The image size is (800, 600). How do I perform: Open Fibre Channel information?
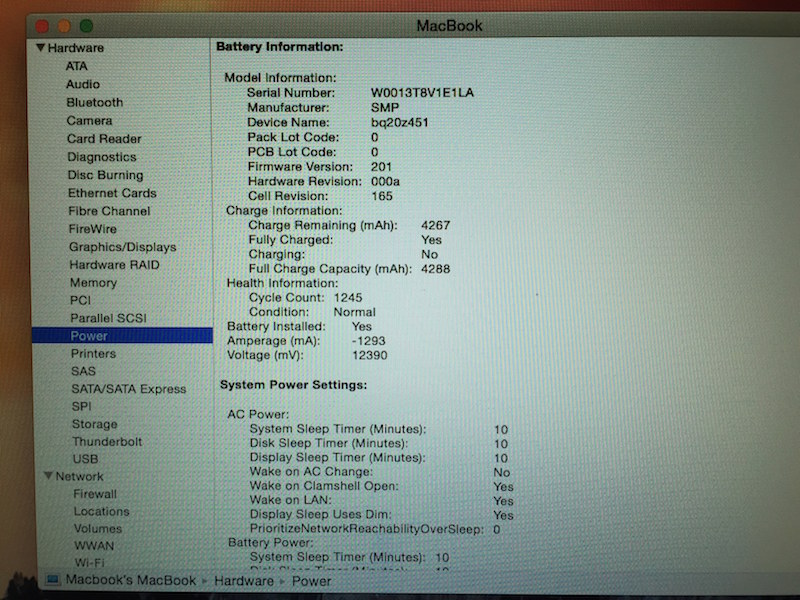pos(109,211)
